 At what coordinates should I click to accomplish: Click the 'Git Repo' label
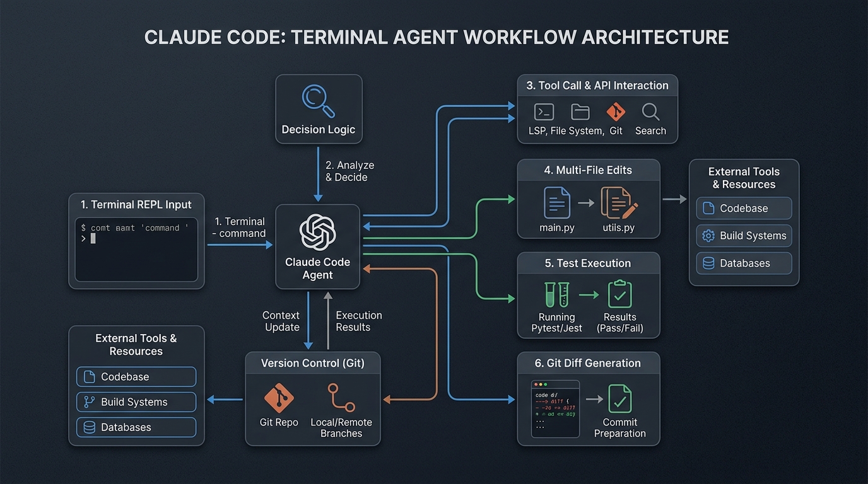pyautogui.click(x=279, y=422)
